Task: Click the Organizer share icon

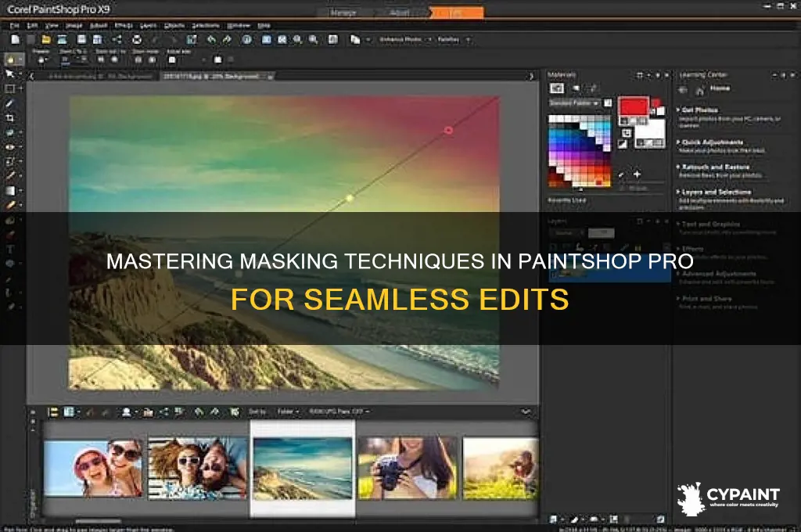Action: pyautogui.click(x=164, y=412)
